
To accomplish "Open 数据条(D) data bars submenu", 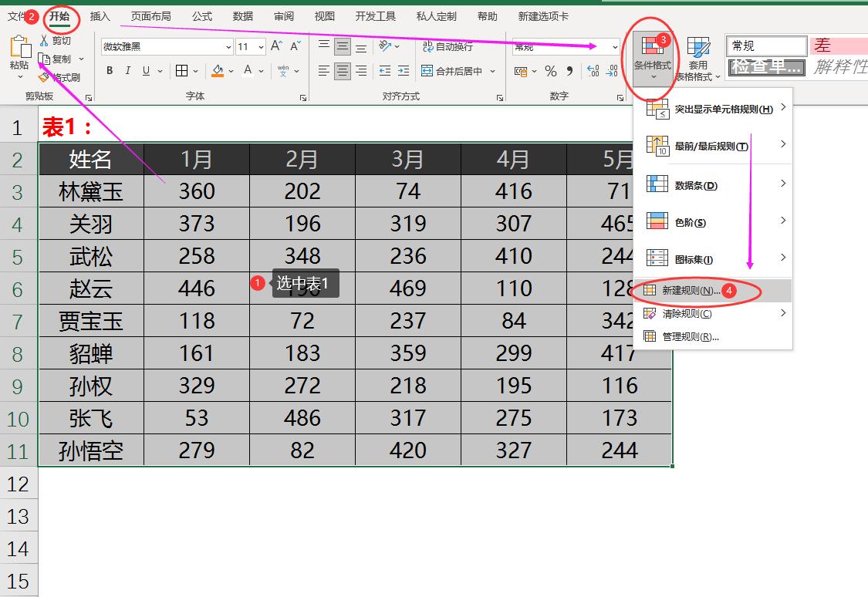I will pyautogui.click(x=712, y=185).
